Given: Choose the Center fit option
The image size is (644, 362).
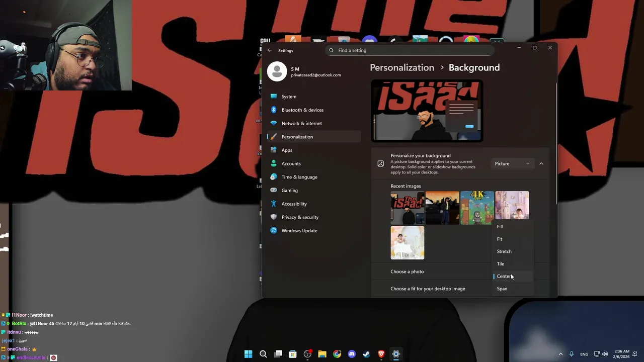Looking at the screenshot, I should 512,276.
